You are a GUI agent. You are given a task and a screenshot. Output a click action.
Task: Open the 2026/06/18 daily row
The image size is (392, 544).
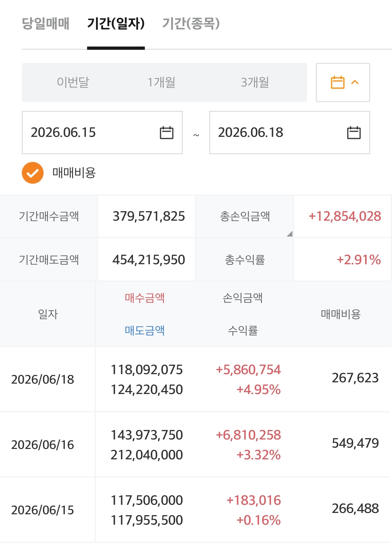tap(195, 379)
